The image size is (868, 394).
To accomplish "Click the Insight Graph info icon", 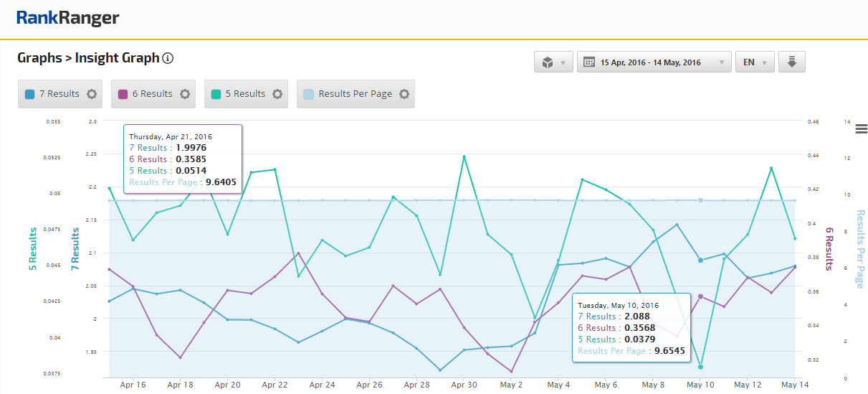I will click(168, 58).
